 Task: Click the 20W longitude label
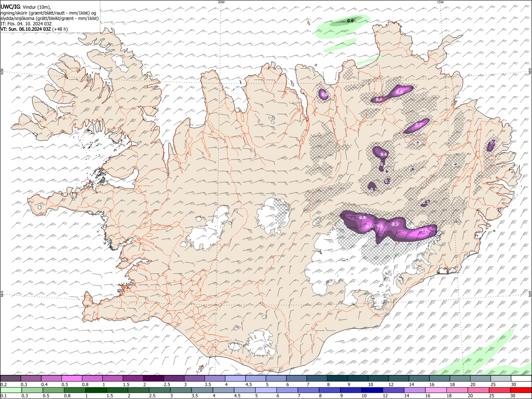coord(221,2)
